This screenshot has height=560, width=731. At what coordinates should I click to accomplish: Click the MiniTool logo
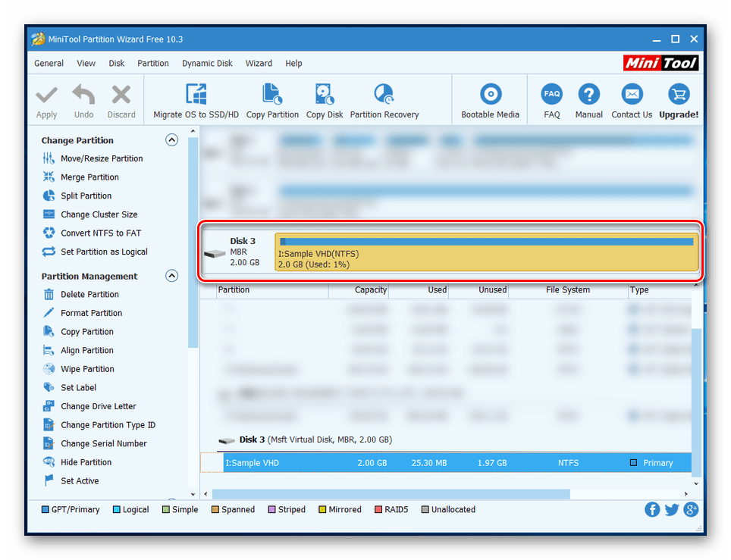(x=660, y=63)
